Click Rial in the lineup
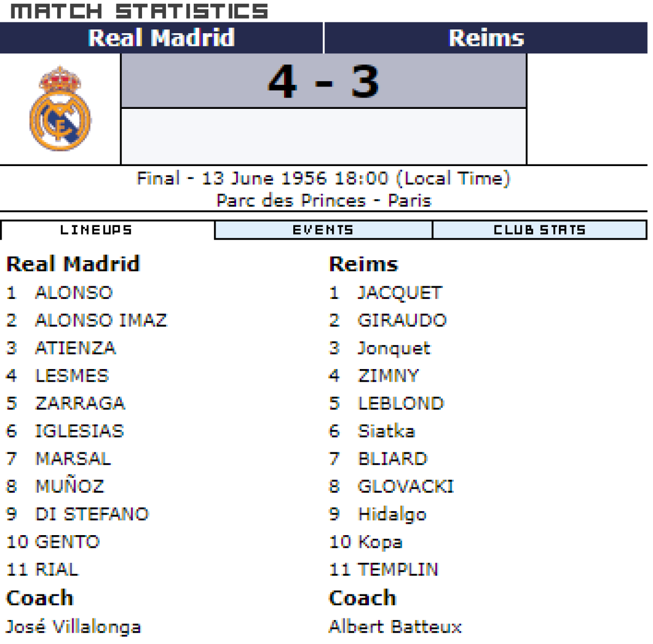Image resolution: width=653 pixels, height=644 pixels. [57, 569]
